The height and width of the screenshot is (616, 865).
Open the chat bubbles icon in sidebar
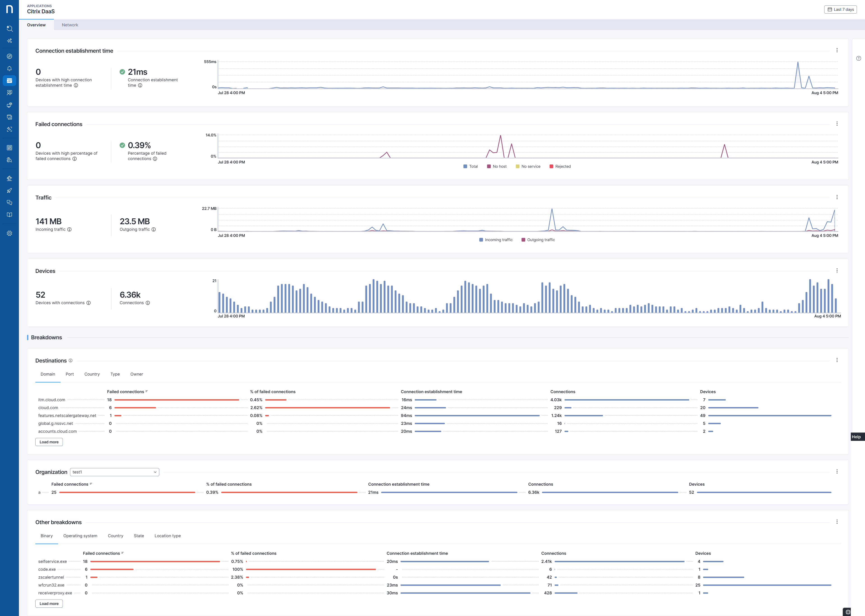[x=9, y=203]
